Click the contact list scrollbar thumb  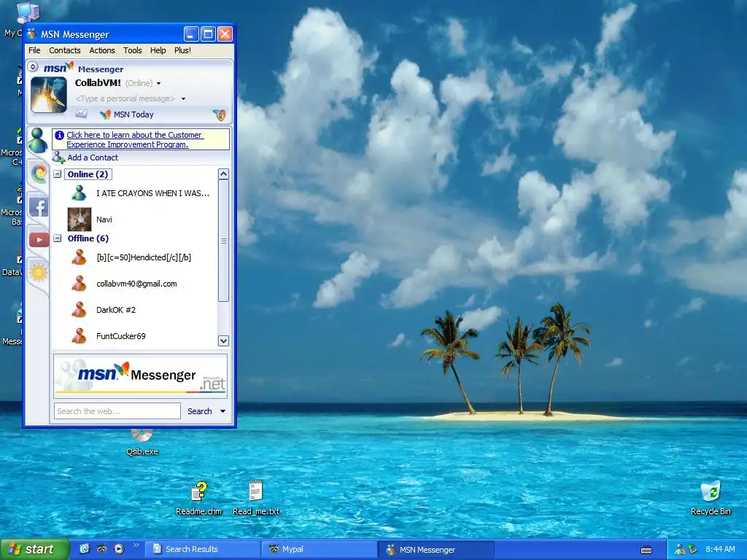(223, 241)
